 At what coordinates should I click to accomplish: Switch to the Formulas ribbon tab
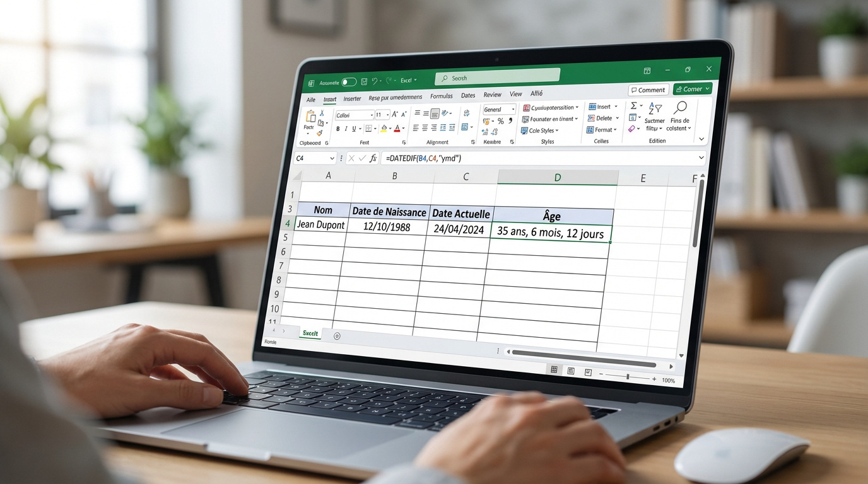point(442,95)
